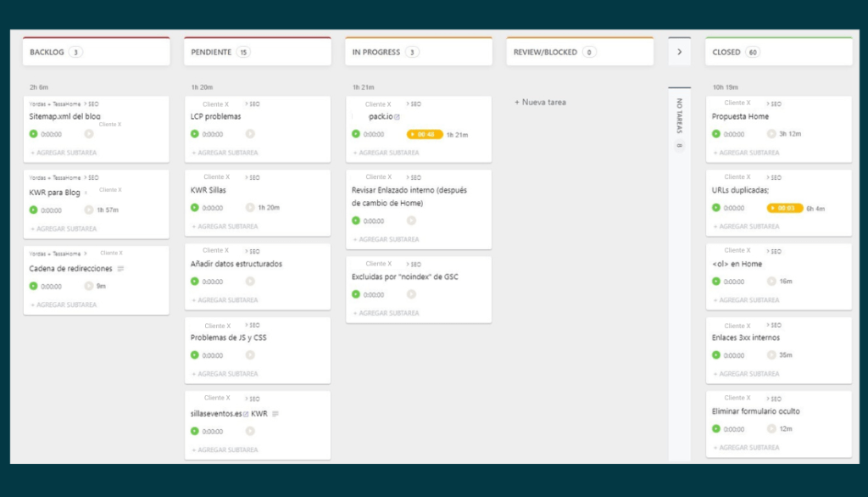Select the CLOSED column header

pyautogui.click(x=779, y=52)
